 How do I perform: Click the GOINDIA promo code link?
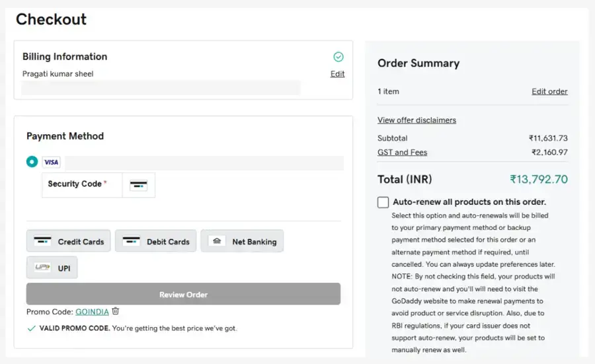tap(92, 312)
